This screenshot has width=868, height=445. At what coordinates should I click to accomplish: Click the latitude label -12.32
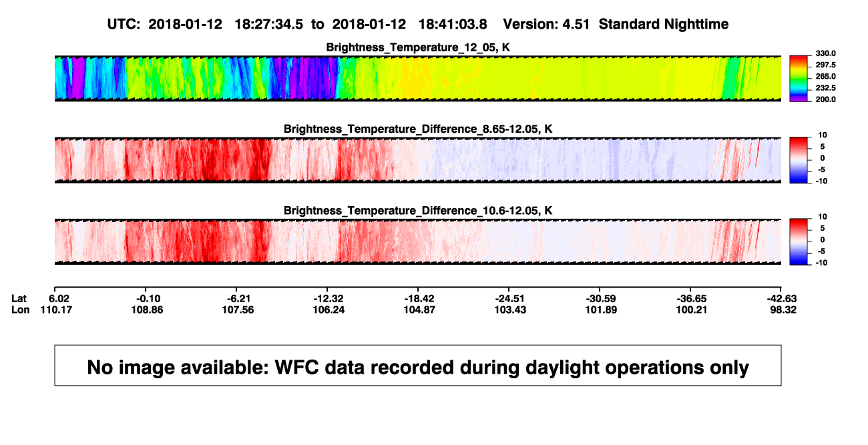tap(329, 298)
